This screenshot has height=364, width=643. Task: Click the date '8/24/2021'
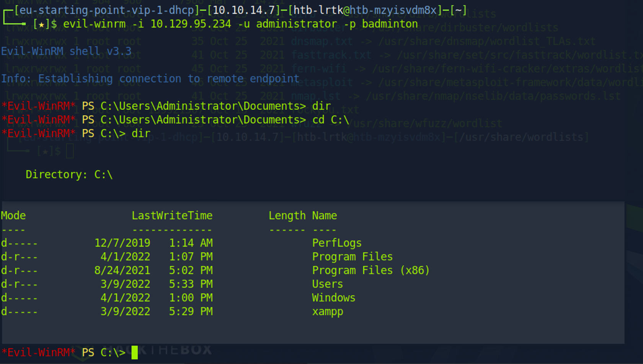[x=122, y=270]
